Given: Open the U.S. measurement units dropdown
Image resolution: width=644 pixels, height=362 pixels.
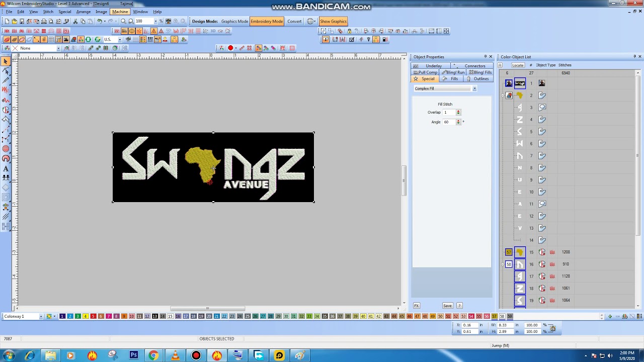Looking at the screenshot, I should pos(120,39).
